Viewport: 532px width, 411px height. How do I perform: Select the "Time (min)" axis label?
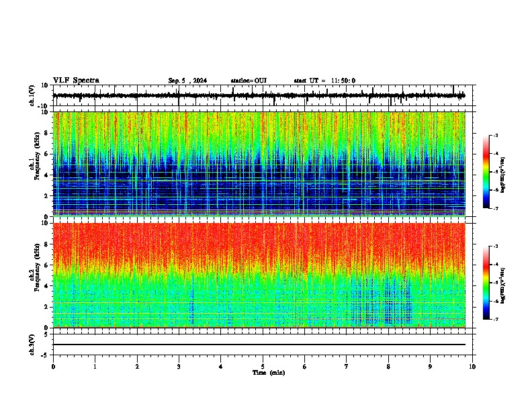coord(269,373)
